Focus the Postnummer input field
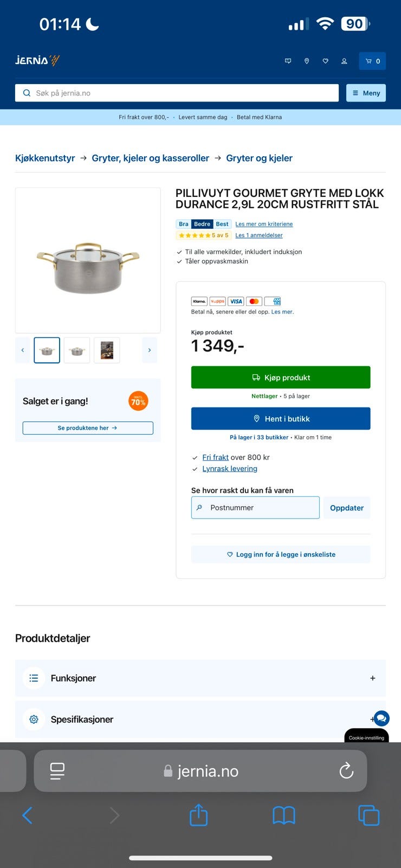The width and height of the screenshot is (401, 868). (255, 508)
